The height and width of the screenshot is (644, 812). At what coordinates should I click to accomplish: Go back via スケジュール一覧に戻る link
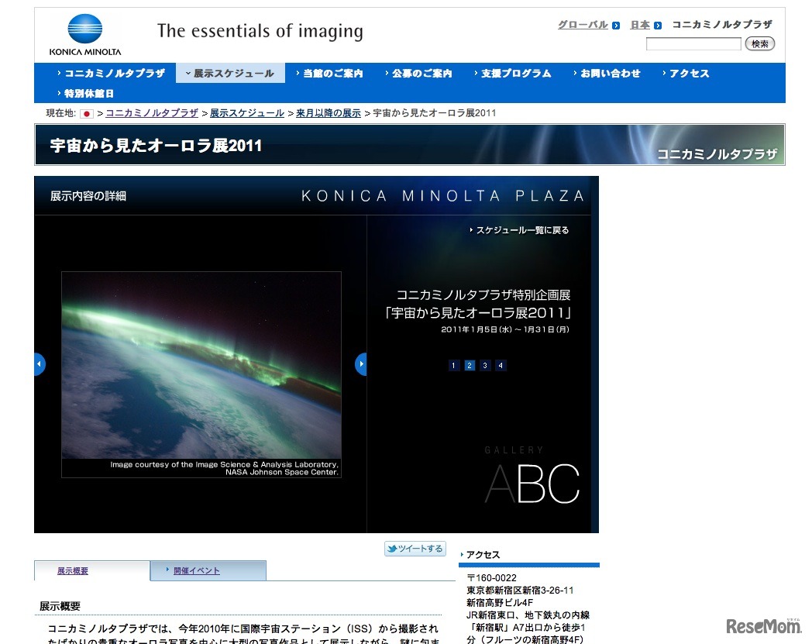click(x=521, y=230)
